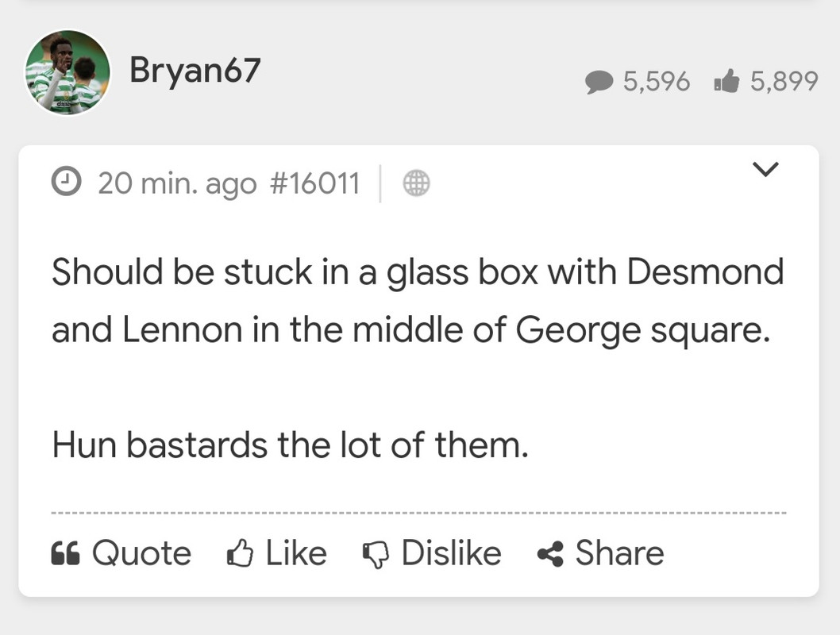Viewport: 840px width, 635px height.
Task: Click the thumbs-up reputation icon in header
Action: coord(726,81)
